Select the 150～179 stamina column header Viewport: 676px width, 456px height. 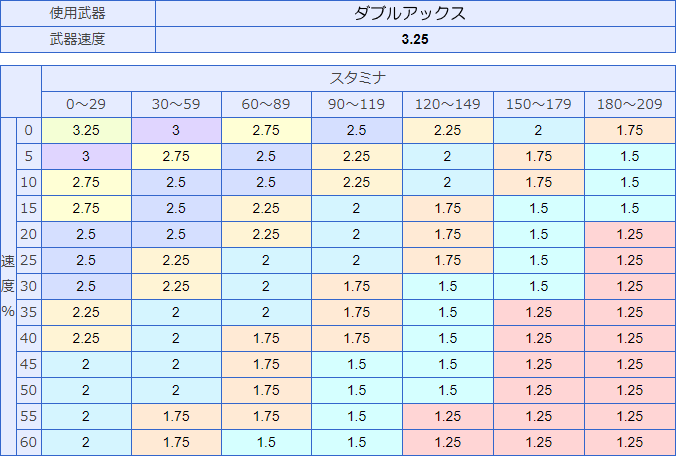[x=539, y=104]
